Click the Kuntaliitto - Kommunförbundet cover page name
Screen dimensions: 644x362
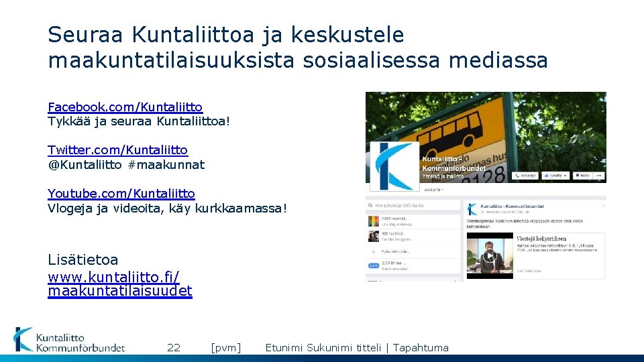tap(453, 164)
